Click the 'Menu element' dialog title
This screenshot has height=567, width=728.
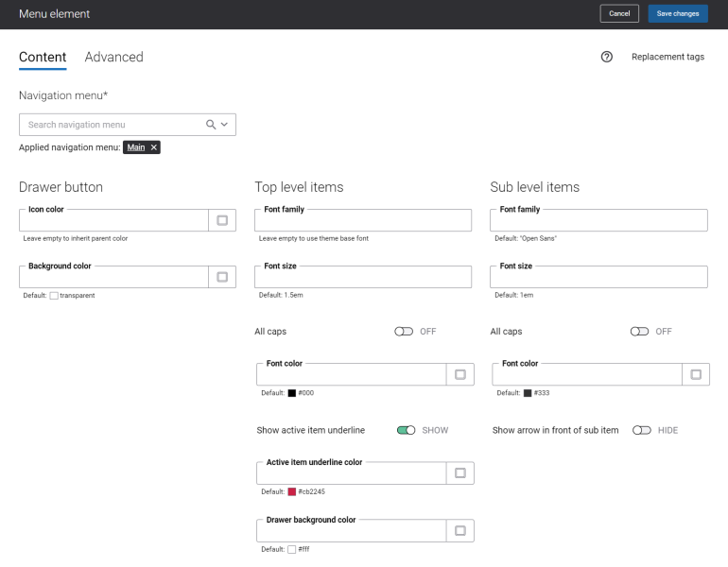click(54, 14)
